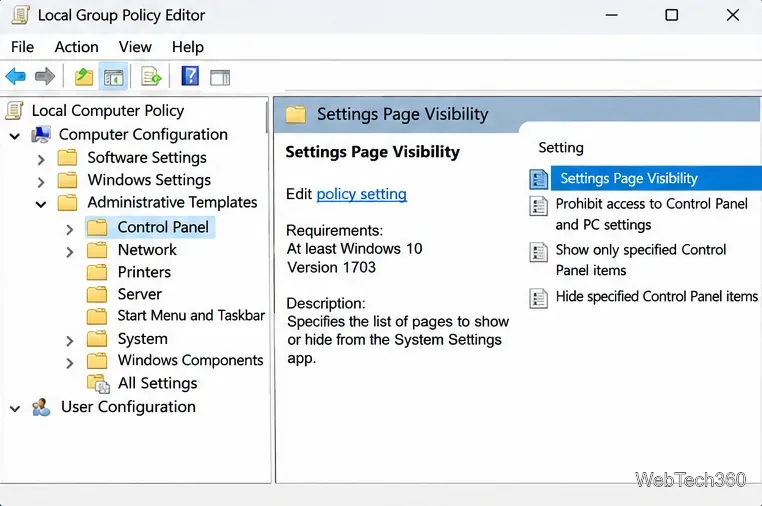
Task: Expand the Control Panel tree node
Action: pyautogui.click(x=70, y=229)
